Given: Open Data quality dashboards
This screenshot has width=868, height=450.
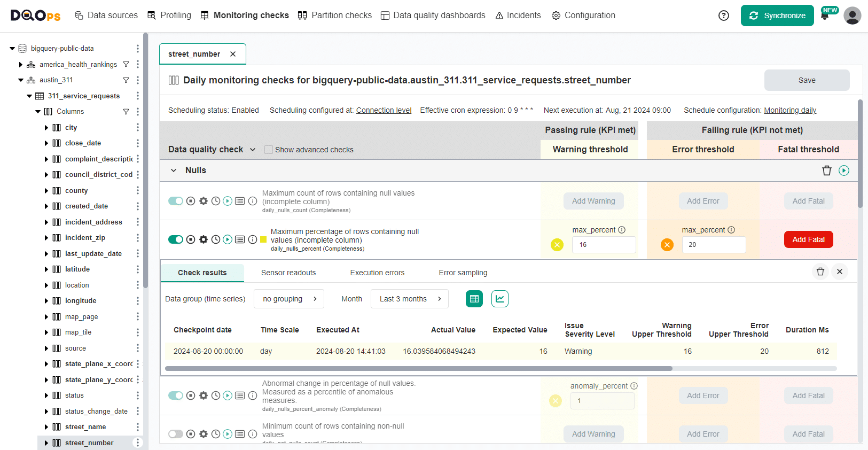Looking at the screenshot, I should [433, 15].
